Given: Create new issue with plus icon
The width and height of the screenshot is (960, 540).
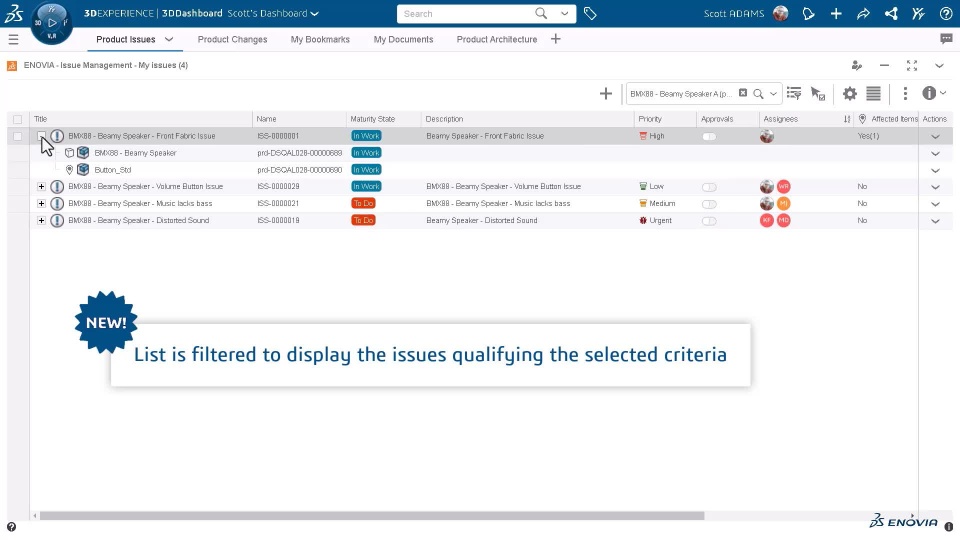Looking at the screenshot, I should [606, 94].
